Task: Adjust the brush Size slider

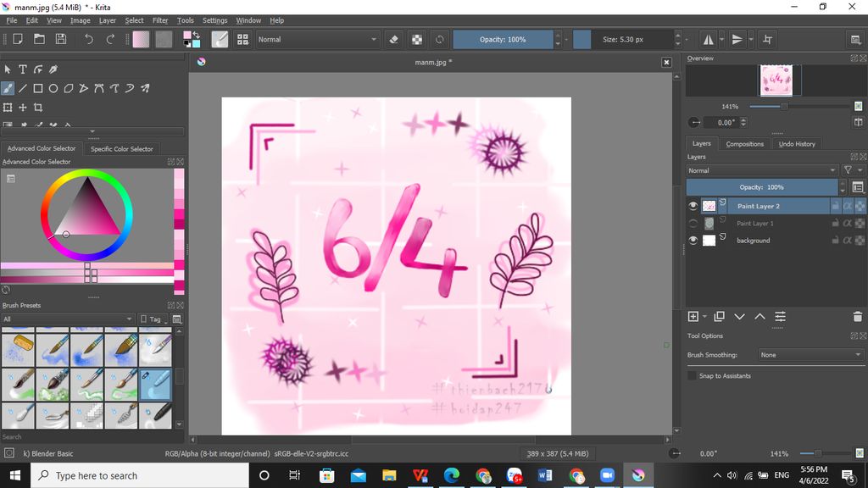Action: coord(623,39)
